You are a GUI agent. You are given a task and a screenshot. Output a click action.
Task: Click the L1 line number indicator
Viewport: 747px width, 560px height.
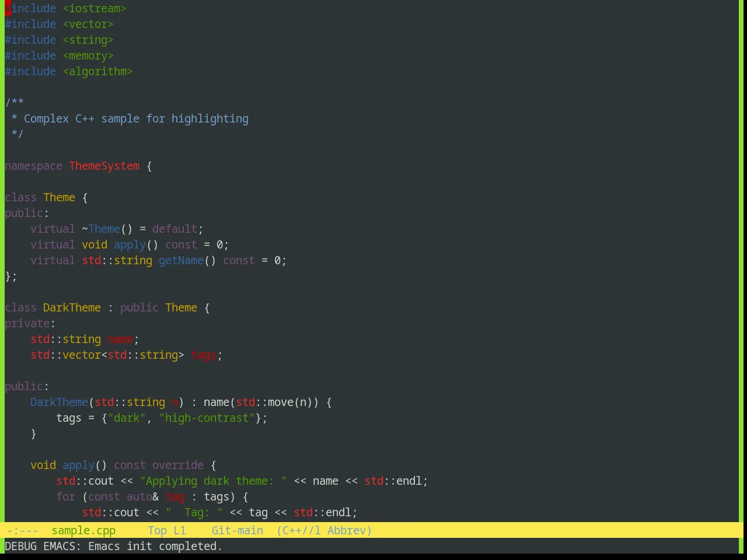(x=179, y=530)
